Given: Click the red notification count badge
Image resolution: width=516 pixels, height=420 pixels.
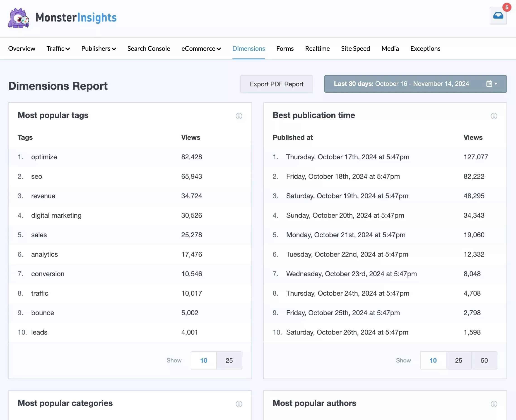Looking at the screenshot, I should (x=506, y=7).
